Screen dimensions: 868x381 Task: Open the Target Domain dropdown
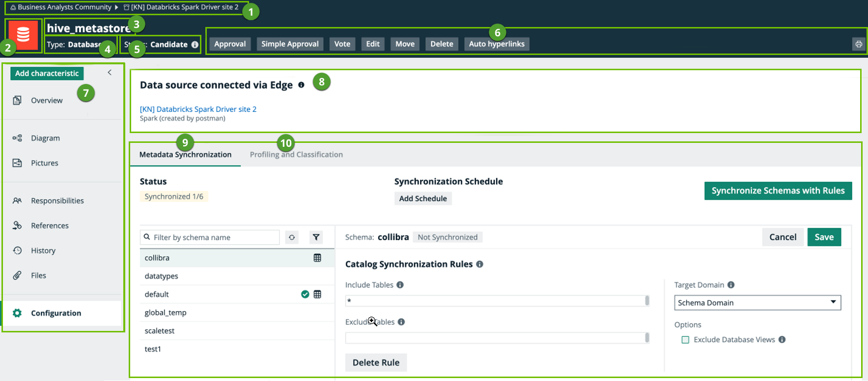click(757, 303)
